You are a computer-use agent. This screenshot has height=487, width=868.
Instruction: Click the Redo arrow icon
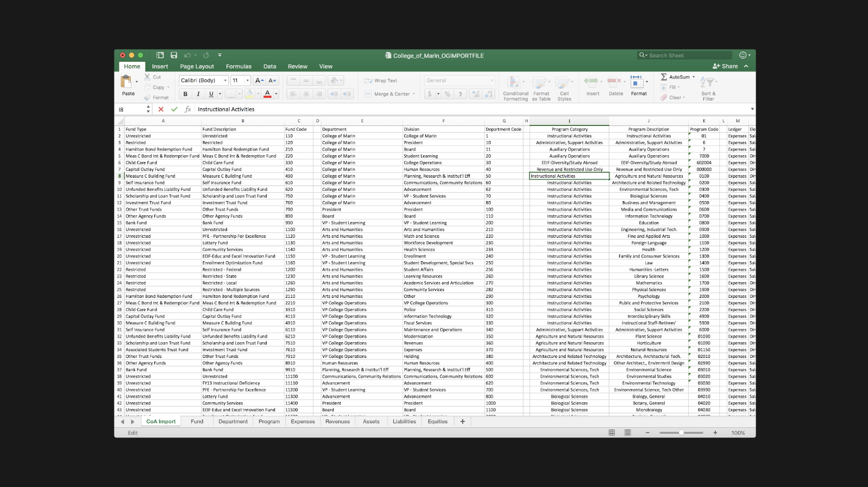click(206, 55)
